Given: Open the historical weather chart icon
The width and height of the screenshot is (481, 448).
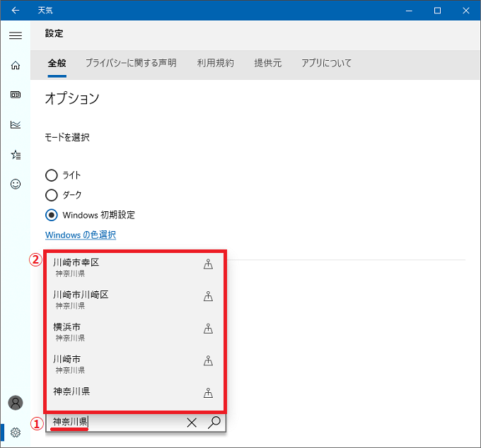Looking at the screenshot, I should pyautogui.click(x=16, y=124).
